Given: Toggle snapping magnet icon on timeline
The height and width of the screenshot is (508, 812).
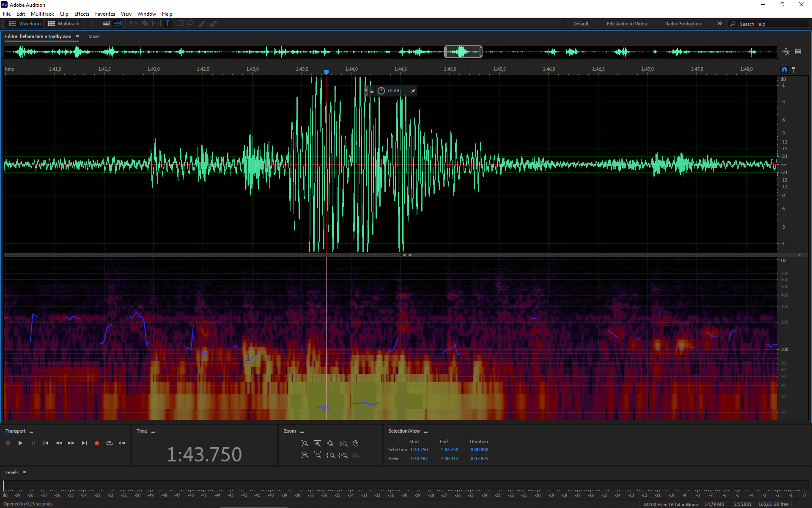Looking at the screenshot, I should pyautogui.click(x=785, y=70).
